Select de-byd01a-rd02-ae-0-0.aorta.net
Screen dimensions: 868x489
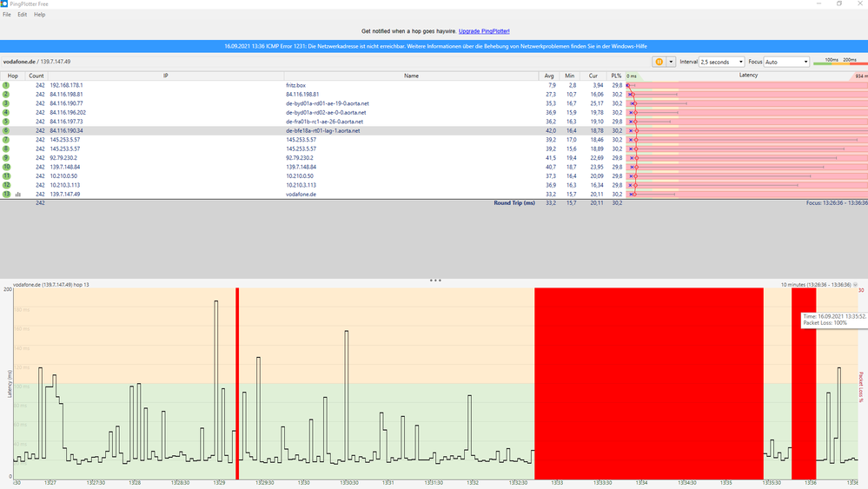coord(326,112)
